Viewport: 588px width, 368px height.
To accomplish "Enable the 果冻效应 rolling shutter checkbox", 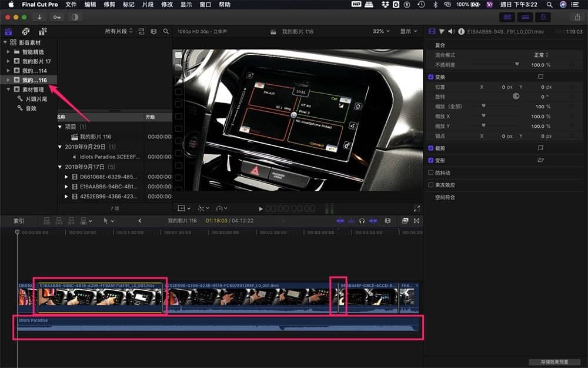I will pos(430,185).
